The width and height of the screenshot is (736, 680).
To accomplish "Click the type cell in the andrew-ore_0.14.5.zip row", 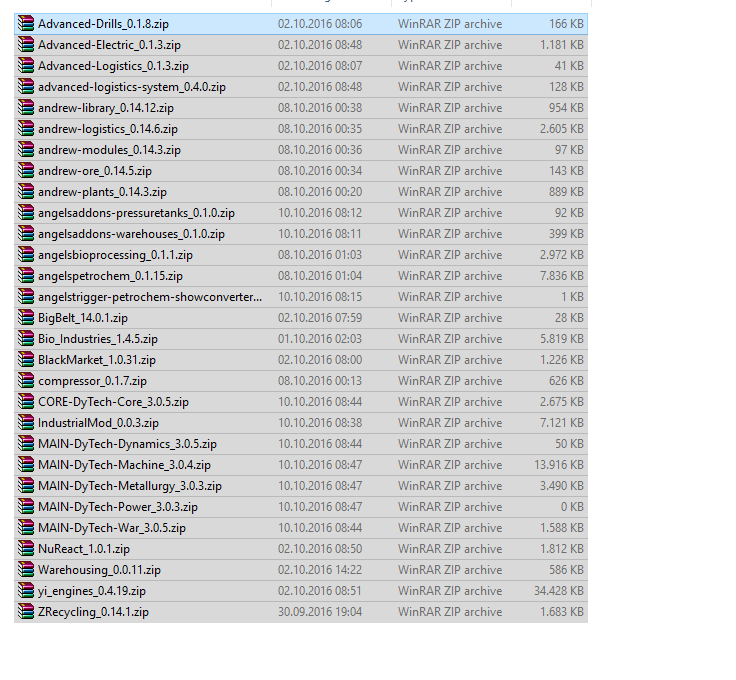I will coord(450,171).
